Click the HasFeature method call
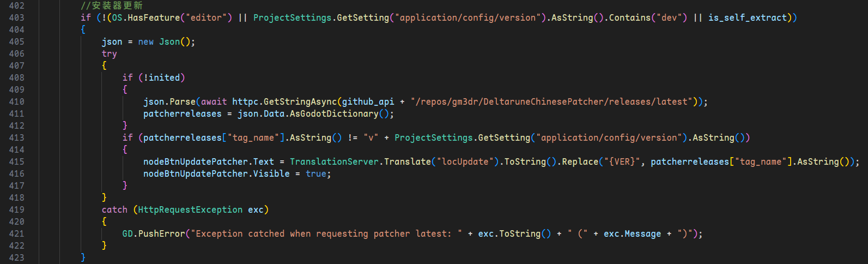Screen dimensions: 868x264 [x=154, y=17]
